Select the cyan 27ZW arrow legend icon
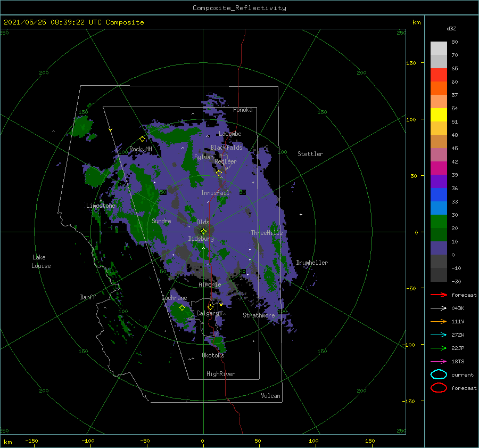Screen dimensions: 479x448 (439, 335)
